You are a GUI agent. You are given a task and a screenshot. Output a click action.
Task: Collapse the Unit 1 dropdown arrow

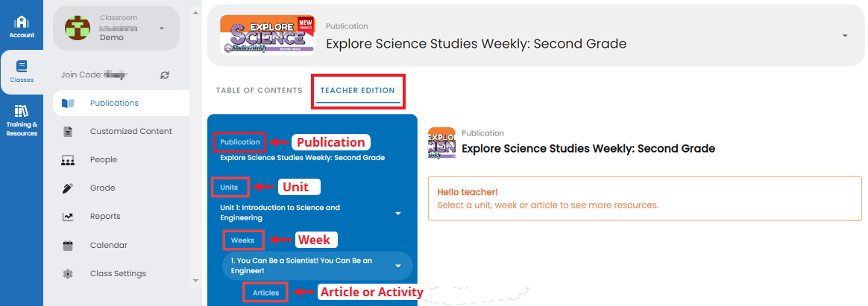[398, 213]
